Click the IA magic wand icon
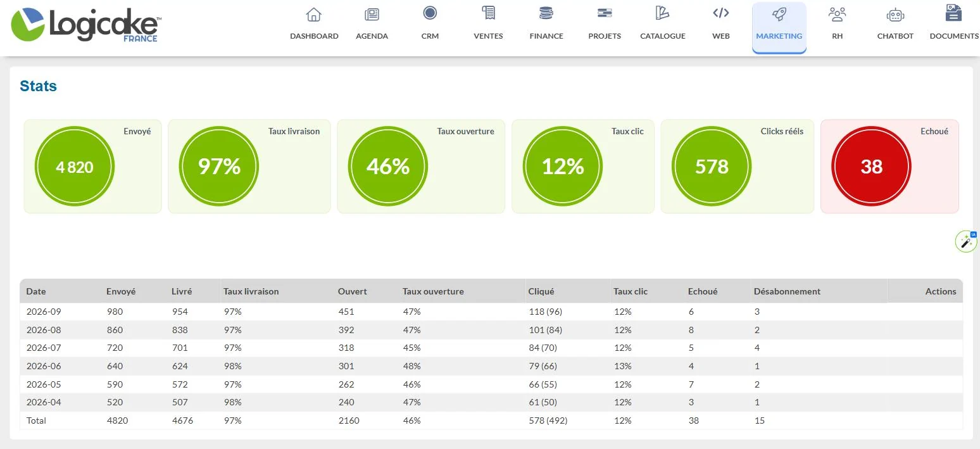Image resolution: width=980 pixels, height=449 pixels. pos(966,241)
